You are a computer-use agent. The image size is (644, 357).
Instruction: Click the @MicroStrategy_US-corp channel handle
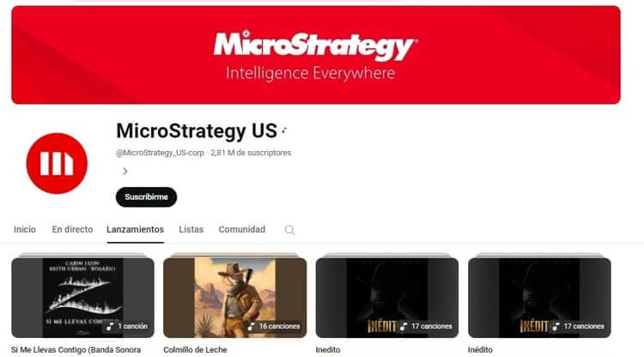pos(160,153)
